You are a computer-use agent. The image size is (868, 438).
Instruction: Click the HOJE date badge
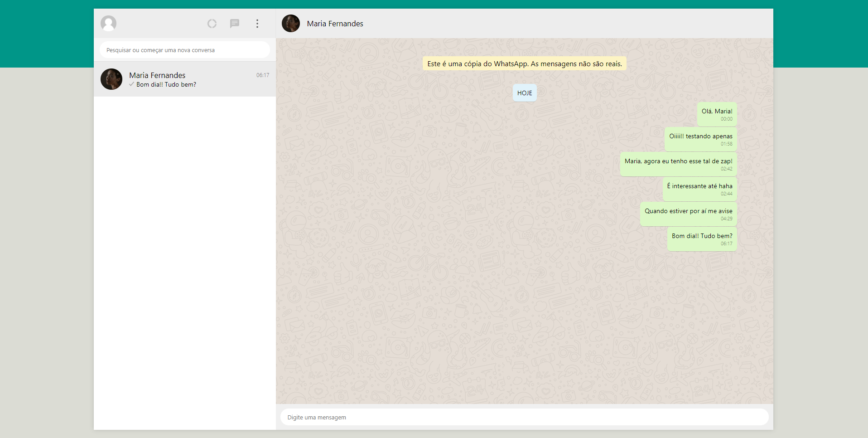[524, 92]
